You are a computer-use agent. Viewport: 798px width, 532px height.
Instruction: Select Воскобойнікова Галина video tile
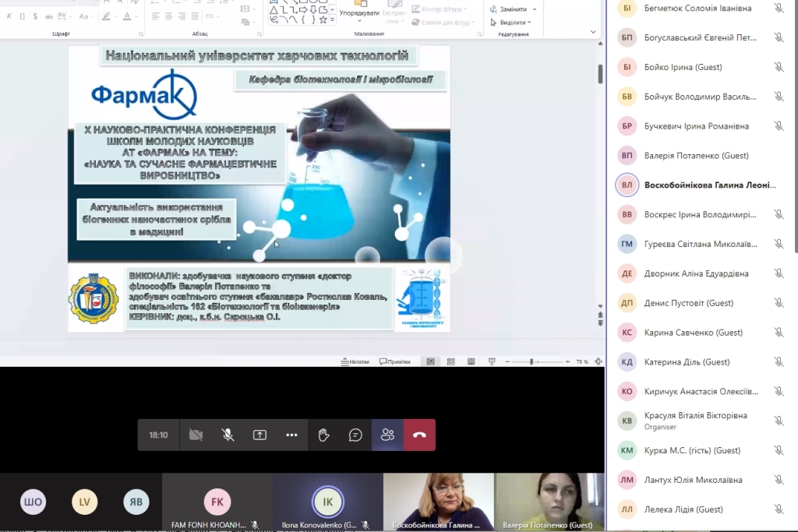coord(438,502)
